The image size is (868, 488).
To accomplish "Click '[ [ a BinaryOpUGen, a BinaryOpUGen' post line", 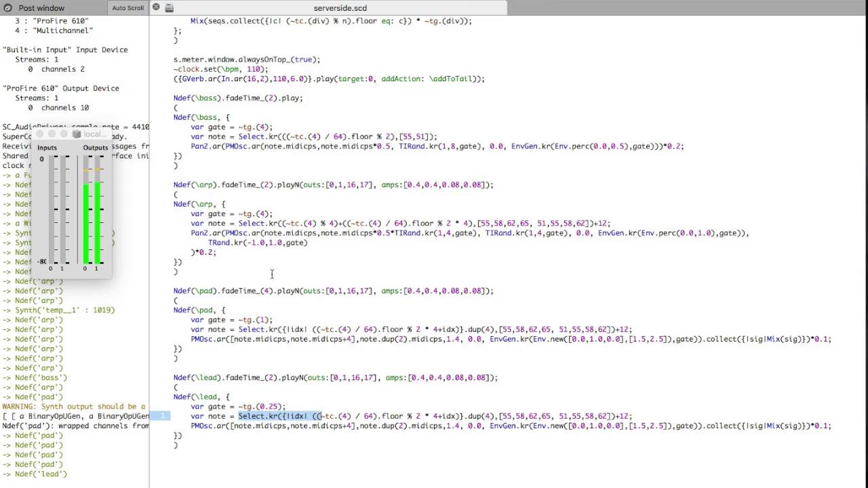I will [75, 416].
